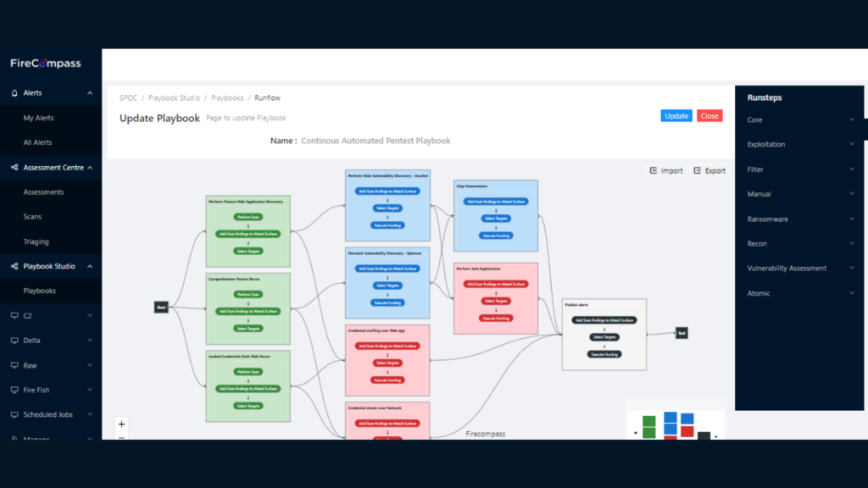
Task: Click the Import icon above canvas
Action: pos(654,170)
